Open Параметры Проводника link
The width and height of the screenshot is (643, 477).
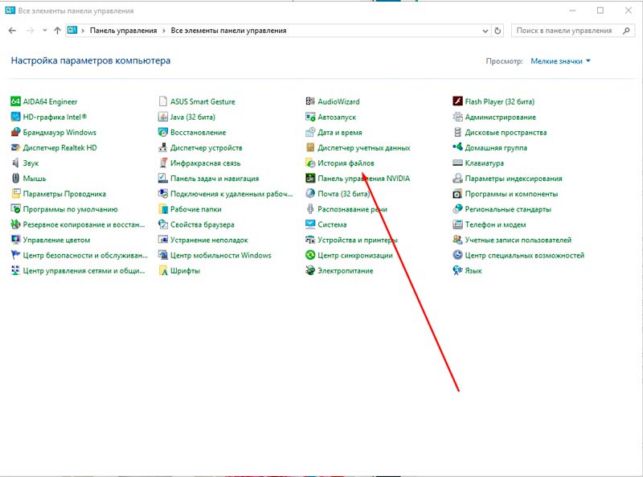[64, 194]
